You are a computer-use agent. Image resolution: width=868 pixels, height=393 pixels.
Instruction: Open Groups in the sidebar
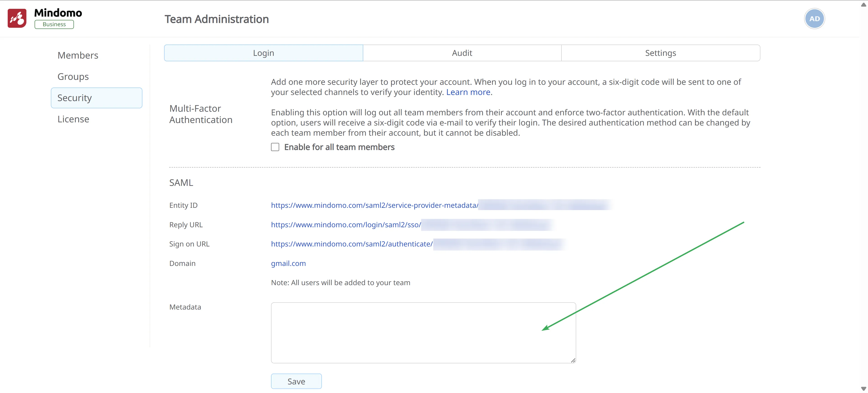(x=73, y=76)
